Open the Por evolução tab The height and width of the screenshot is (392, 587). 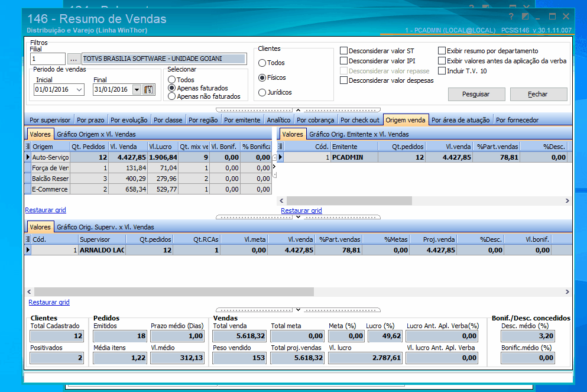pyautogui.click(x=129, y=120)
